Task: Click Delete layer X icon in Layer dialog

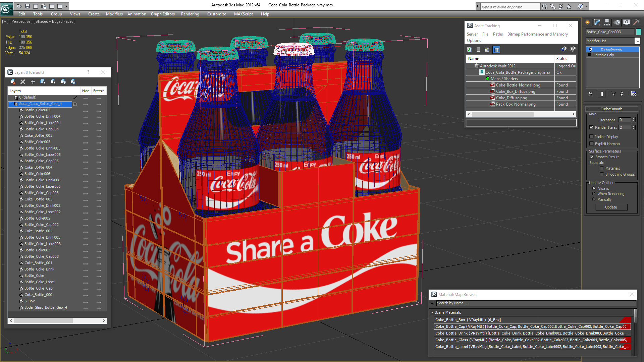Action: 23,82
